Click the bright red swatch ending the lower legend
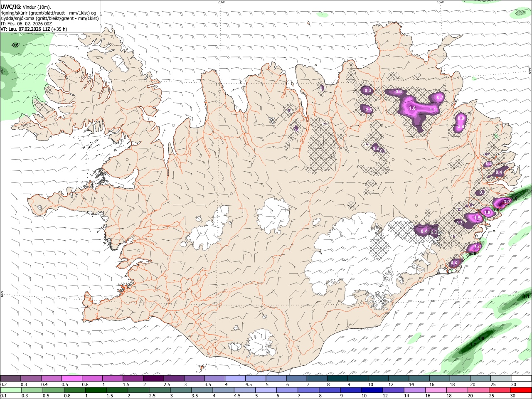532x399 pixels. pyautogui.click(x=521, y=390)
